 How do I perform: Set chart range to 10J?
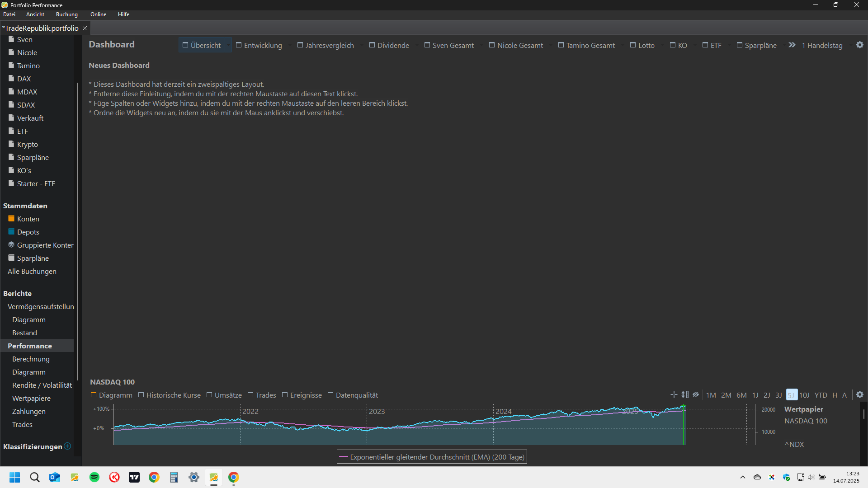pyautogui.click(x=804, y=395)
